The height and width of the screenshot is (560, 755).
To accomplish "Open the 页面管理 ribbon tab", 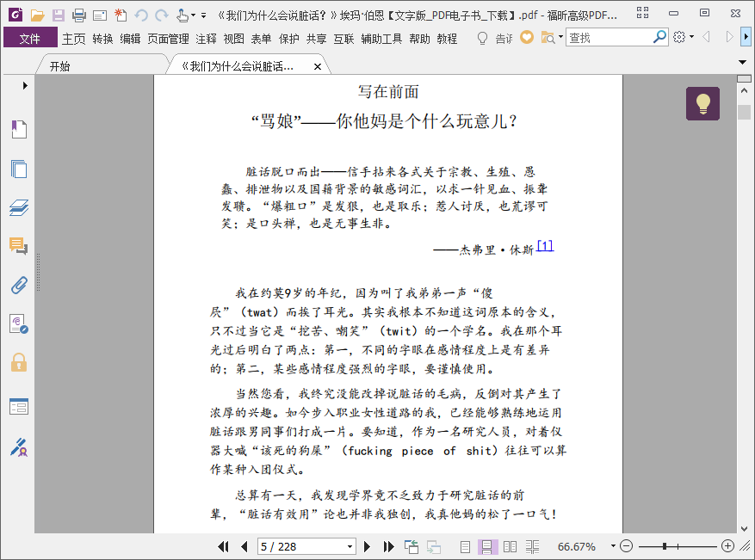I will pyautogui.click(x=168, y=39).
